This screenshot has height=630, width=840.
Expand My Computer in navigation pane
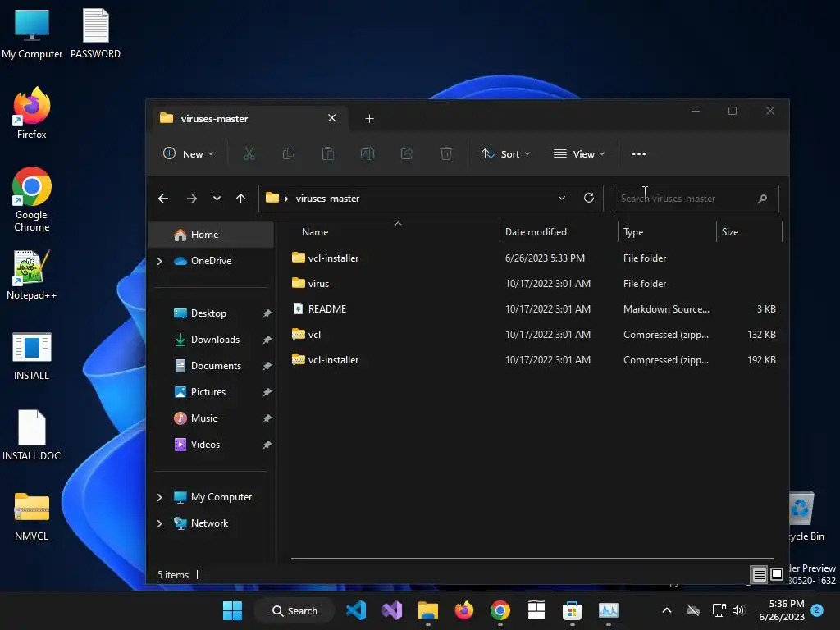[160, 497]
